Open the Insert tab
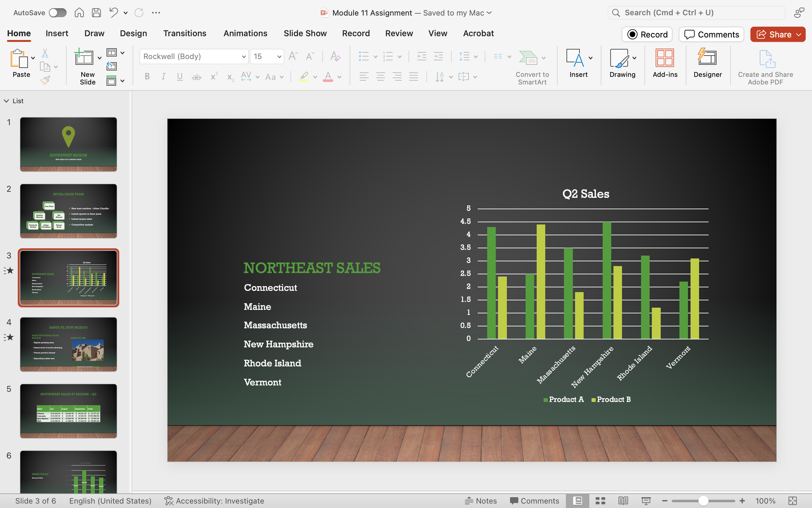Screen dimensions: 812x508 tap(57, 33)
